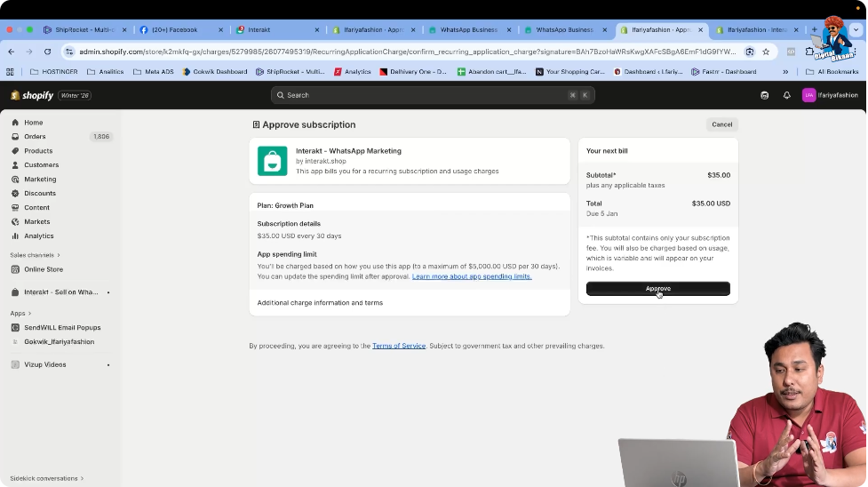Open Markets globe icon in sidebar
Screen dimensions: 868x487
[15, 221]
